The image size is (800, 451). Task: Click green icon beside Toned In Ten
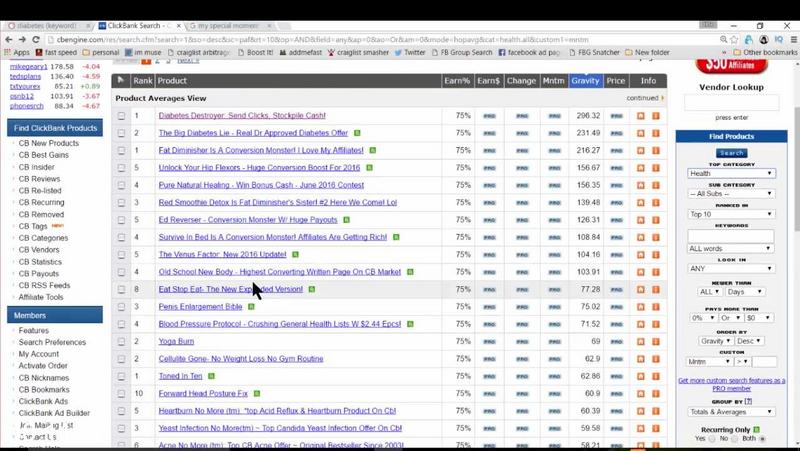[211, 376]
